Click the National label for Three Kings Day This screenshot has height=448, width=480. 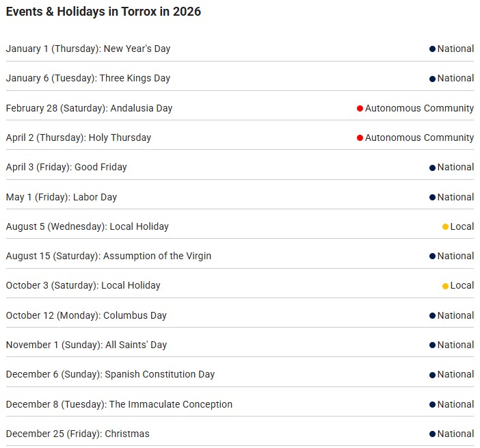tap(455, 78)
